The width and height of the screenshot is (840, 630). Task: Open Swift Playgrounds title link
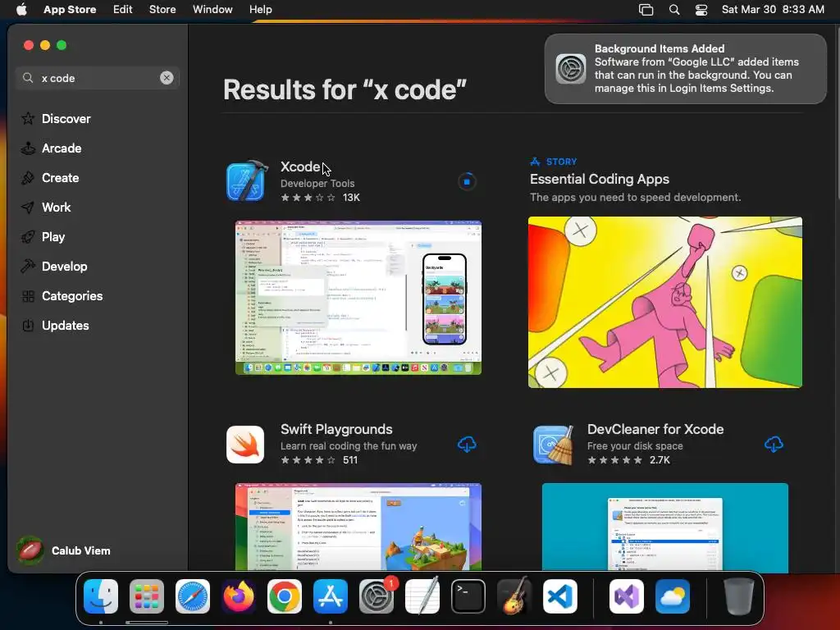click(x=336, y=429)
